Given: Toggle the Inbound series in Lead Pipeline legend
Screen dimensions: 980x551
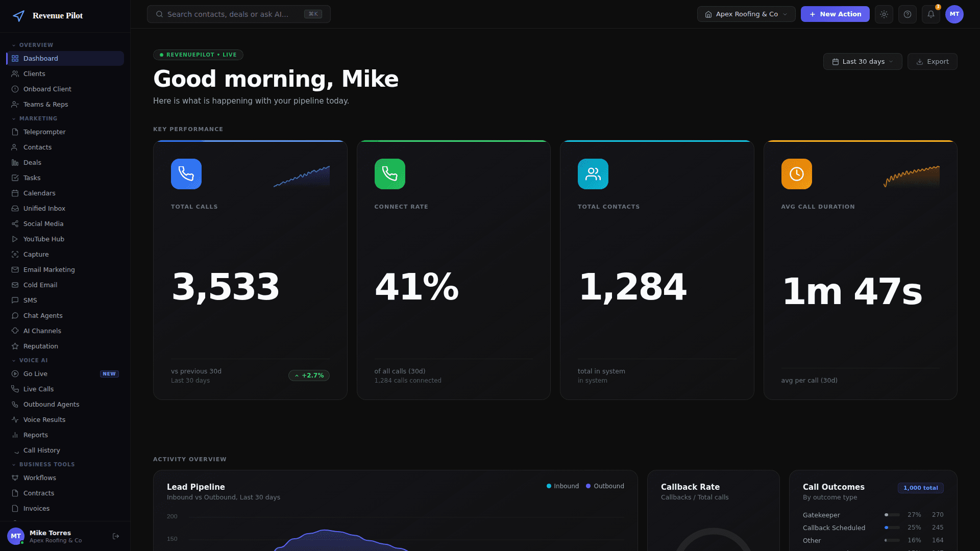Looking at the screenshot, I should pyautogui.click(x=563, y=486).
